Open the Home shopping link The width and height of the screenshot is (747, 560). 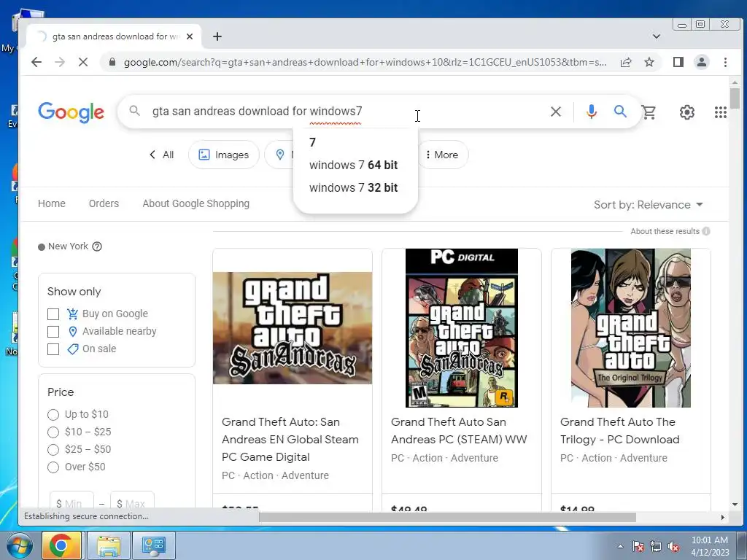tap(52, 203)
